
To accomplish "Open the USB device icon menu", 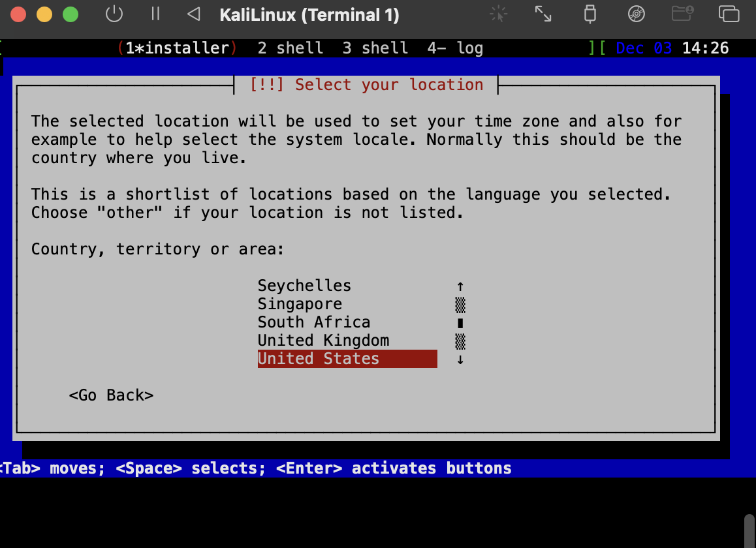I will [590, 14].
